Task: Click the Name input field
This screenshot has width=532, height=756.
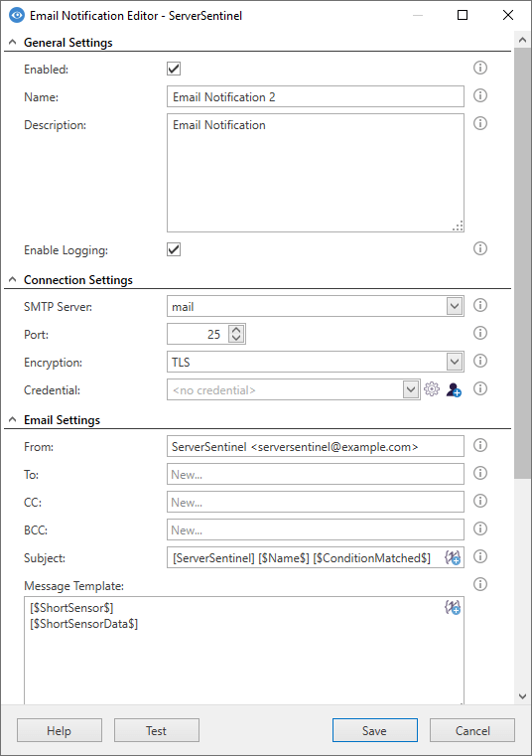Action: [316, 96]
